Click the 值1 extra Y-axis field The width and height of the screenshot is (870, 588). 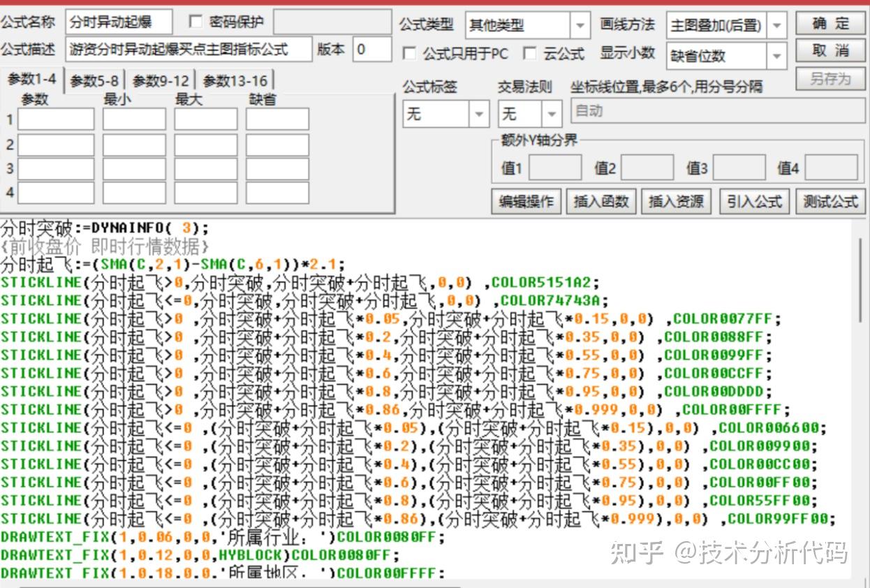click(x=555, y=168)
